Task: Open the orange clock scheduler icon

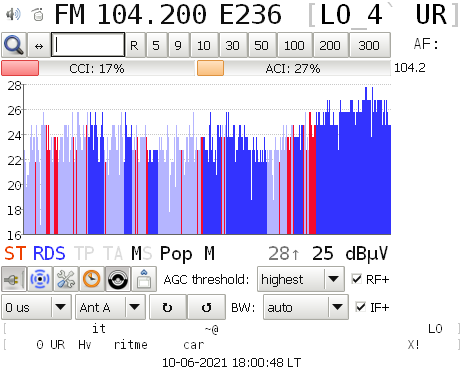Action: pos(92,279)
